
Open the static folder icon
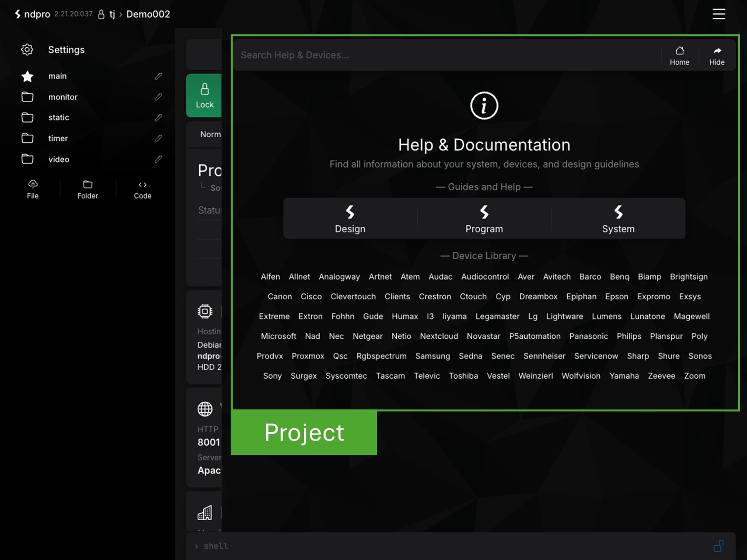pyautogui.click(x=28, y=118)
